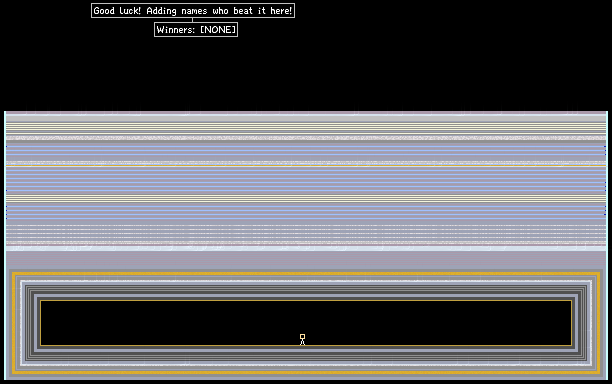The image size is (612, 384).
Task: Click the topmost cream-yellow striped band
Action: point(306,128)
